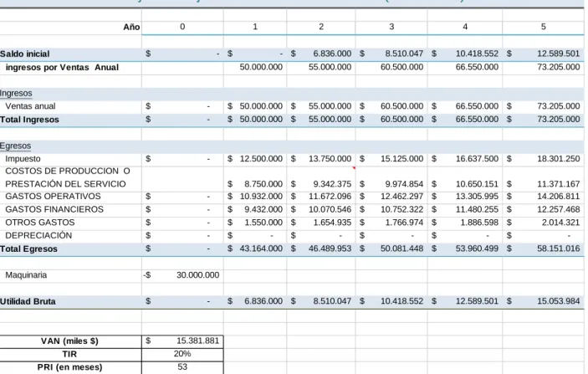This screenshot has height=374, width=588.
Task: Click Impuesto value 16.637.500
Action: [x=477, y=159]
